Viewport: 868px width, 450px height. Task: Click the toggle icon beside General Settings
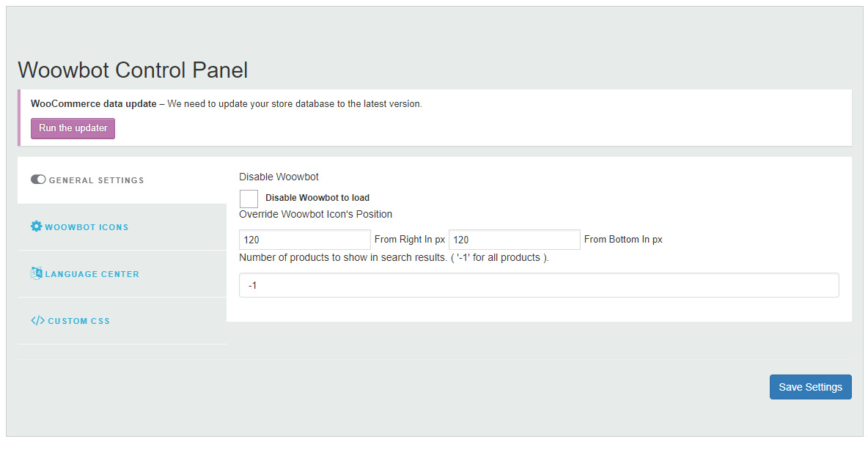[x=38, y=180]
